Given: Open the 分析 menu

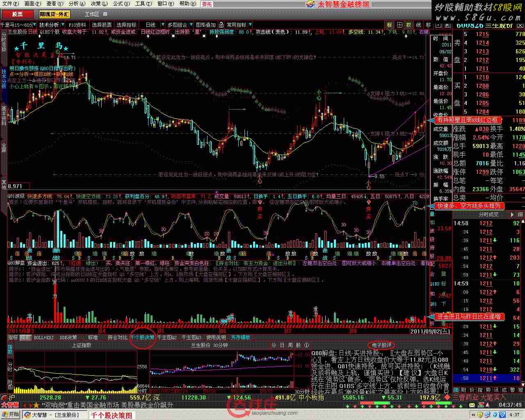Looking at the screenshot, I should [76, 4].
